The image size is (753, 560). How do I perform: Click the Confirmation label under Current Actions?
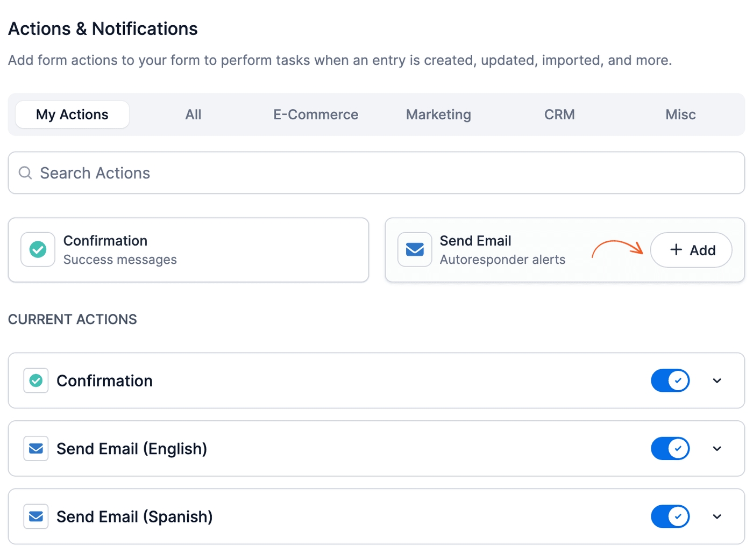104,380
